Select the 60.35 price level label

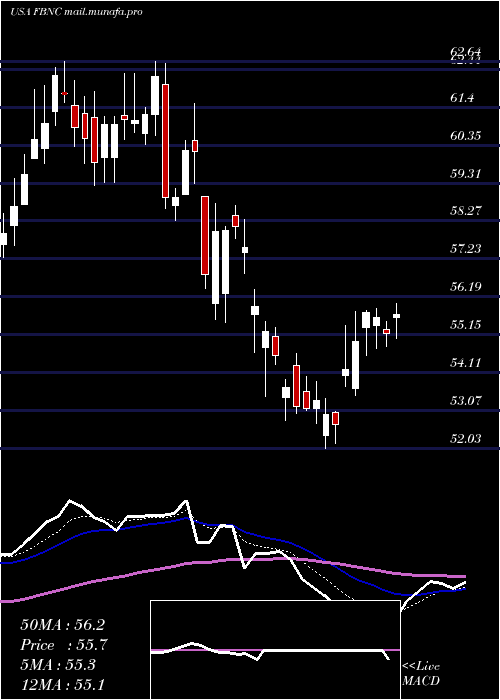(x=466, y=135)
